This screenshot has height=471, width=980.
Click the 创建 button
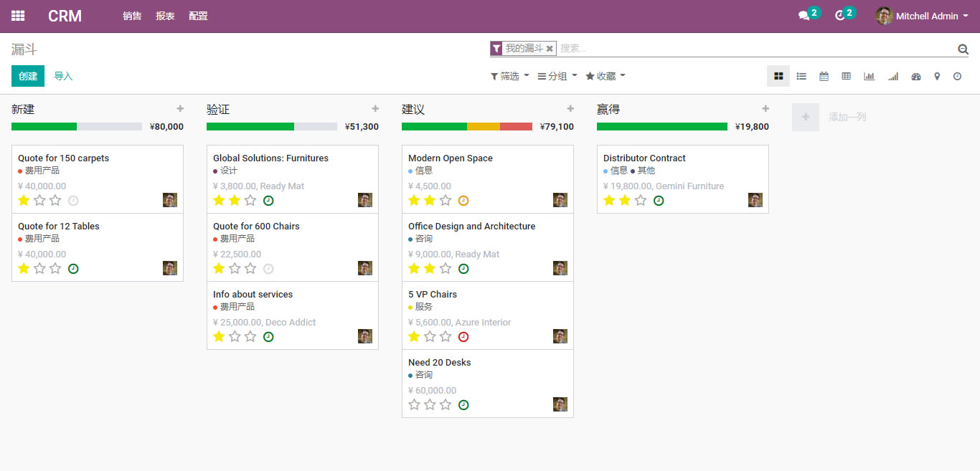pyautogui.click(x=28, y=76)
